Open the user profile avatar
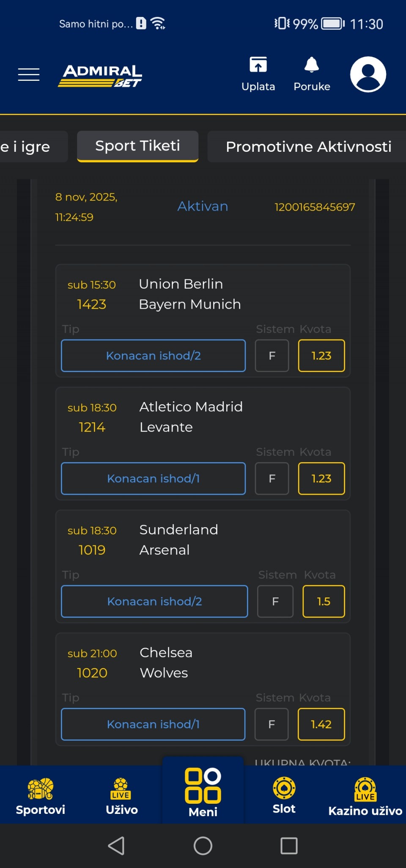Viewport: 406px width, 868px height. point(368,74)
